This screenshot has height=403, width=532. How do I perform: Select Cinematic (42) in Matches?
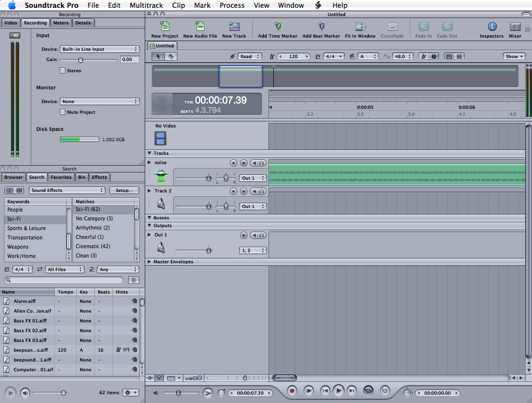pos(104,246)
